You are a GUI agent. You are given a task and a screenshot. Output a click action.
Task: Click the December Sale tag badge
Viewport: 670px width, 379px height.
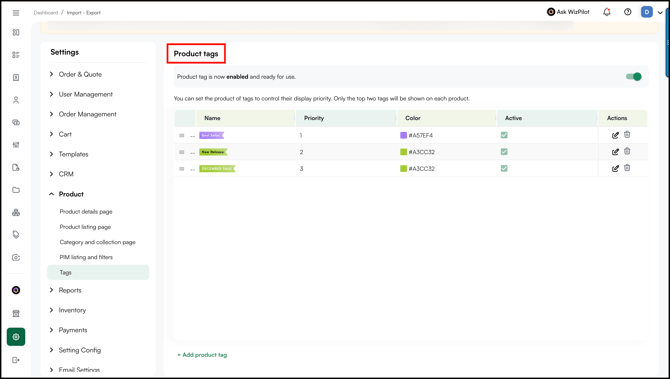tap(217, 169)
